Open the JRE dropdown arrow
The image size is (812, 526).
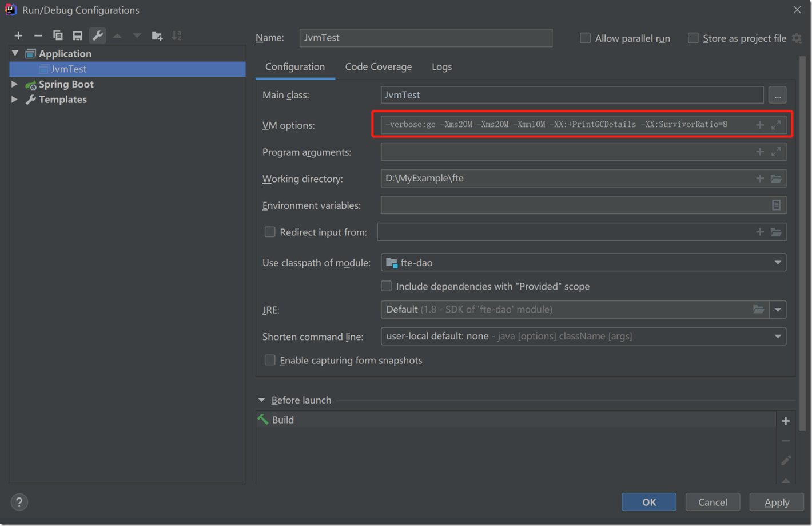click(x=778, y=310)
